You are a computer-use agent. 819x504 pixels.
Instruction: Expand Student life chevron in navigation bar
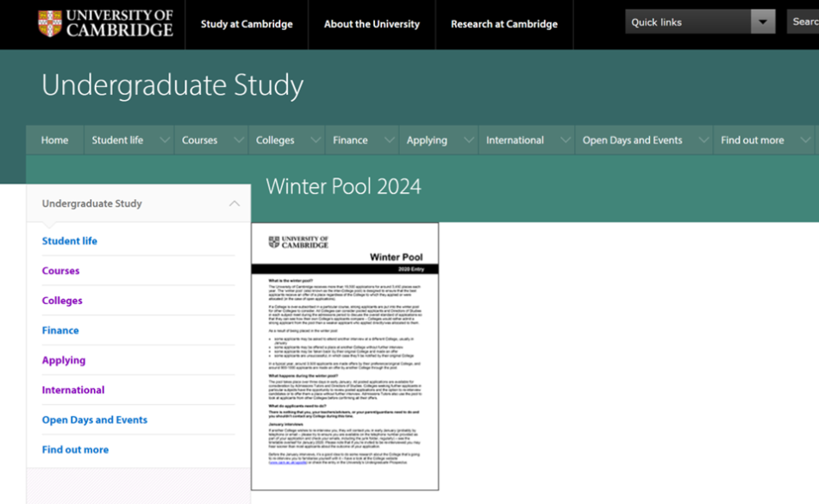pyautogui.click(x=165, y=140)
